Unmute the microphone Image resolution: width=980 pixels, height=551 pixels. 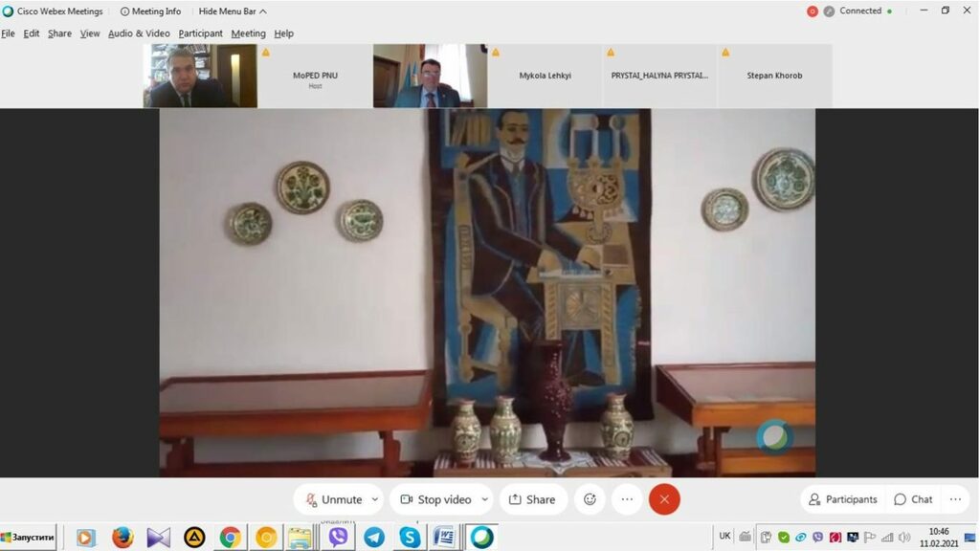333,499
